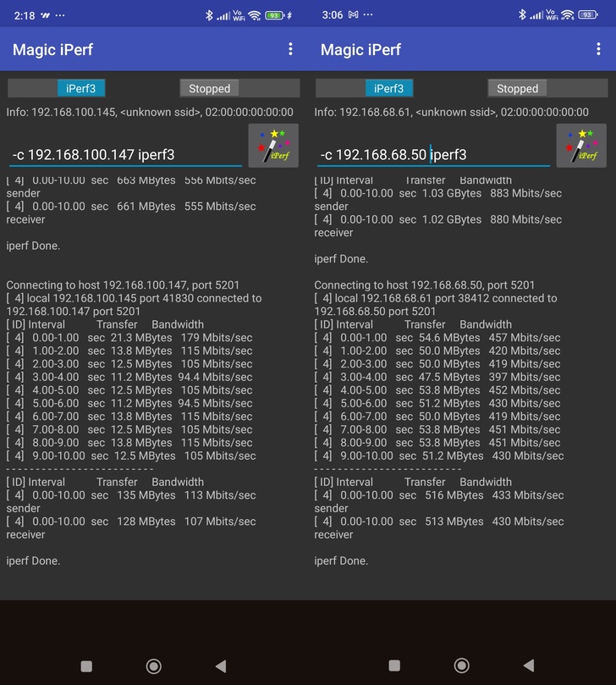Image resolution: width=616 pixels, height=685 pixels.
Task: Tap Android recents square button on right screen
Action: pyautogui.click(x=394, y=666)
